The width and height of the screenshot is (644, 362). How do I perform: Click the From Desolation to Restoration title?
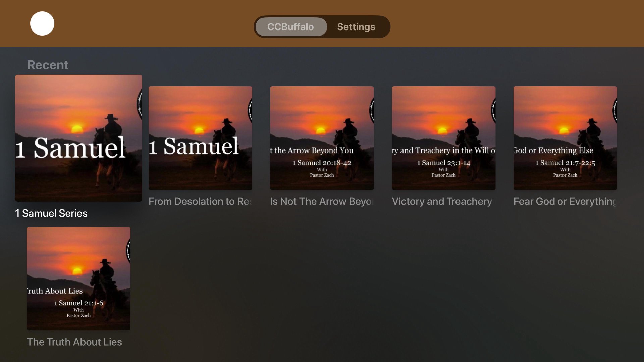[200, 201]
